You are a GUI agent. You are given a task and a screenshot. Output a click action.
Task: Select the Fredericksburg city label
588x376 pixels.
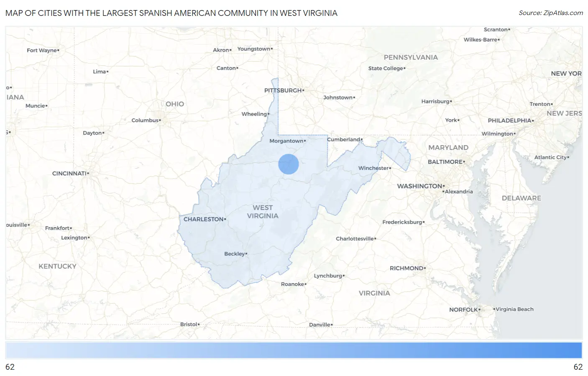(402, 222)
